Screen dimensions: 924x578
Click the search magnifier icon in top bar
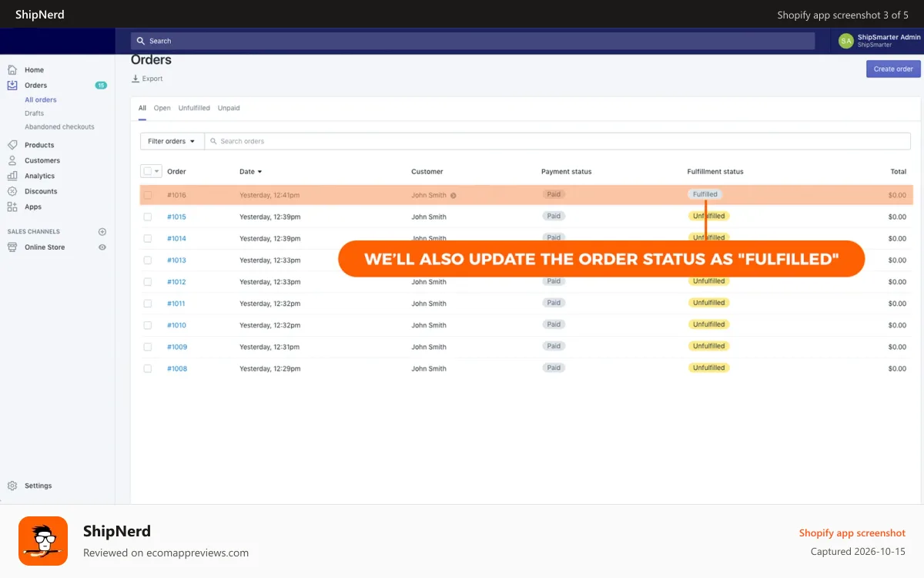[141, 41]
